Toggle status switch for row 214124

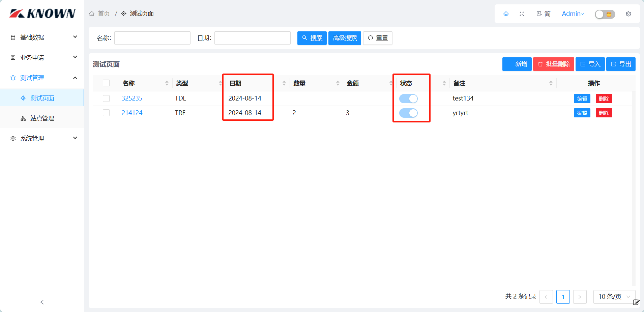pos(408,113)
